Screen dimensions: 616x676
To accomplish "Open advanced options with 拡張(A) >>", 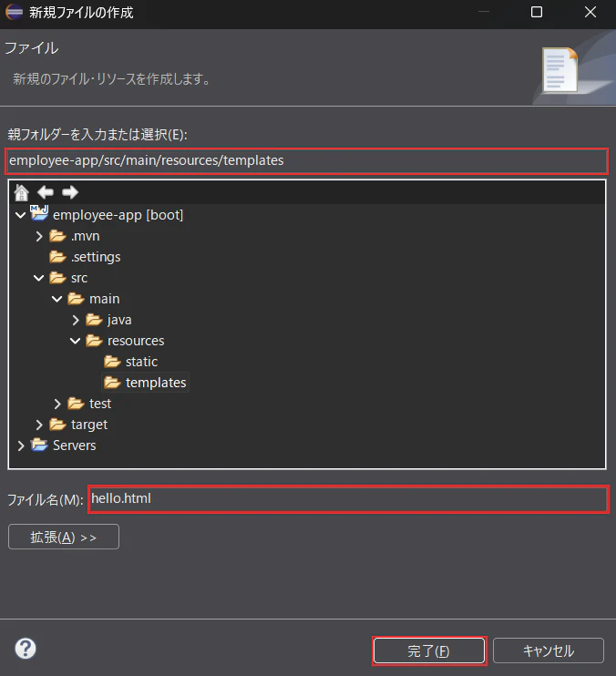I will [64, 537].
